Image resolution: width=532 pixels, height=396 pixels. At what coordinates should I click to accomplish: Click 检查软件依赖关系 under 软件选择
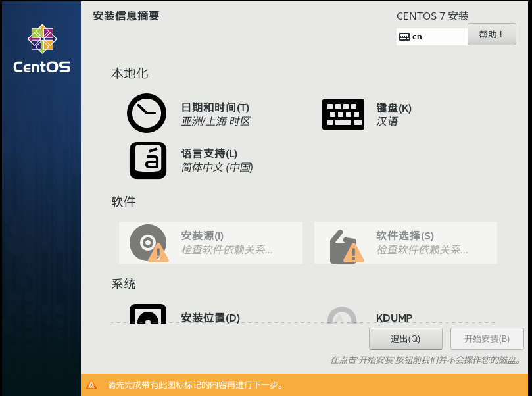click(x=422, y=250)
